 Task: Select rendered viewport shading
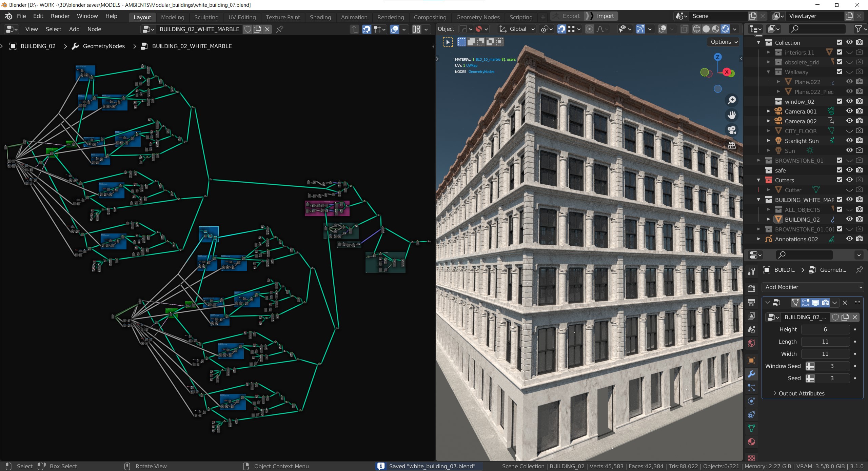point(725,29)
